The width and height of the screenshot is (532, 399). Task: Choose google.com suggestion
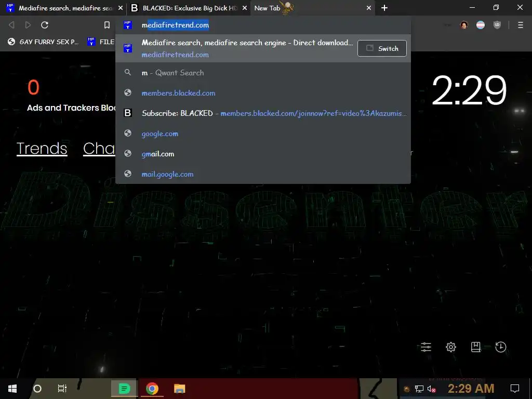pyautogui.click(x=263, y=134)
